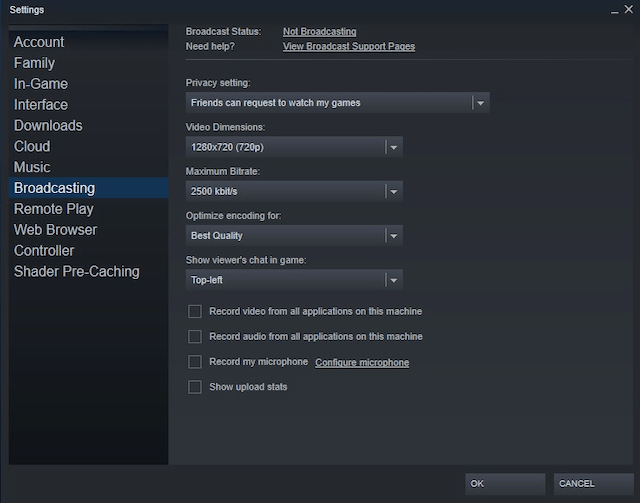Click the Broadcast Status label
This screenshot has height=503, width=640.
pos(223,31)
